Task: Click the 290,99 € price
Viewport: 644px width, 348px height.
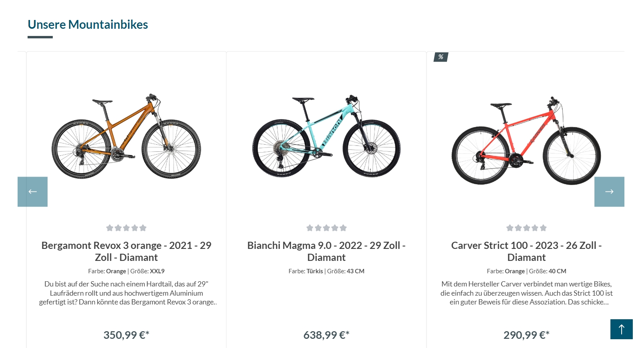Action: coord(526,335)
